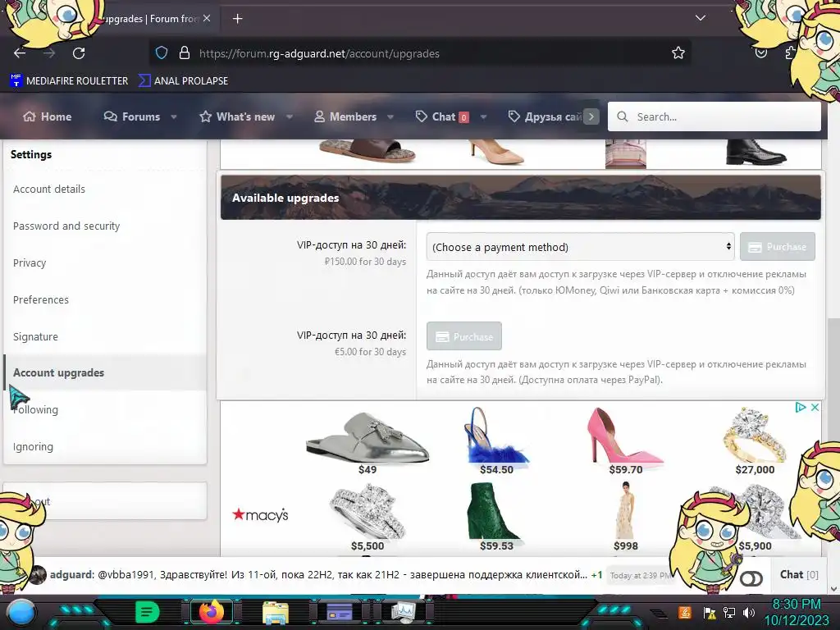Open $27,000 diamond ring ad

tap(755, 441)
